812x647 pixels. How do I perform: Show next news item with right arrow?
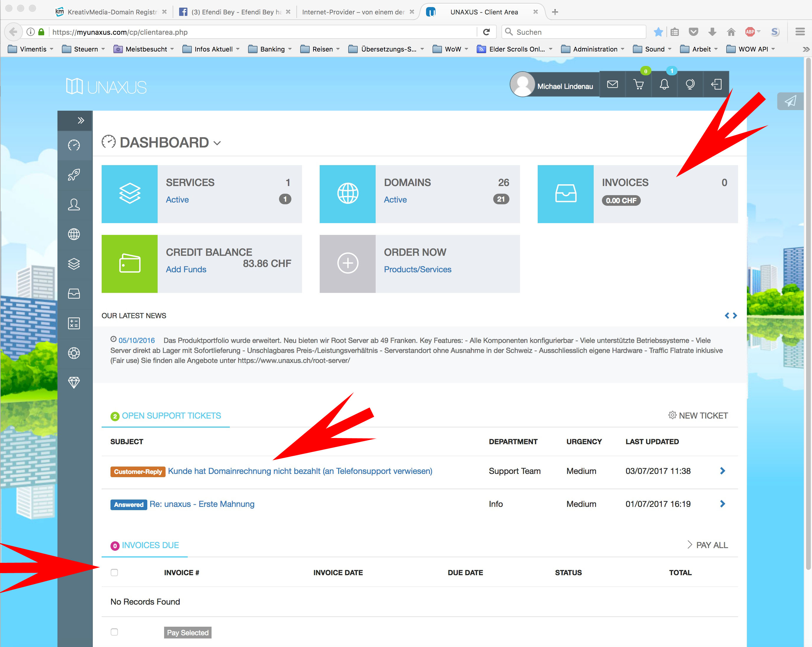click(x=735, y=316)
